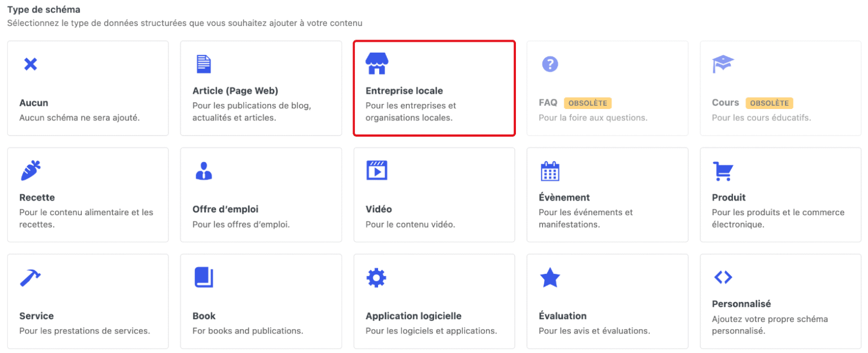The image size is (868, 353).
Task: Select the Entreprise locale title
Action: [x=404, y=91]
